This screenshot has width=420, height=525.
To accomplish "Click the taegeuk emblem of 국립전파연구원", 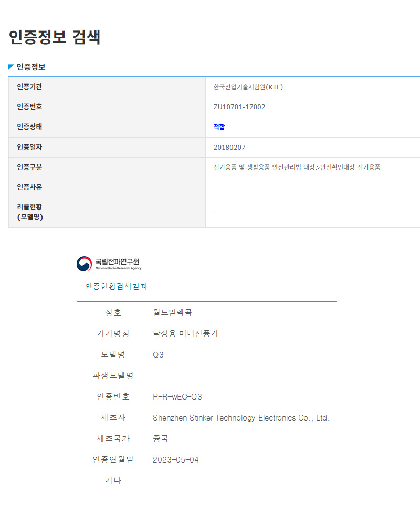I will [84, 264].
